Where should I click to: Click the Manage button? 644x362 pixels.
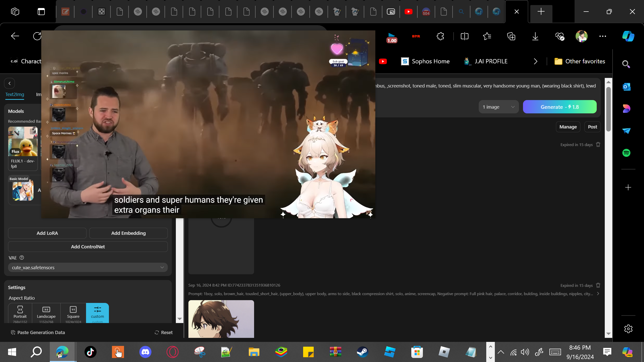click(568, 127)
